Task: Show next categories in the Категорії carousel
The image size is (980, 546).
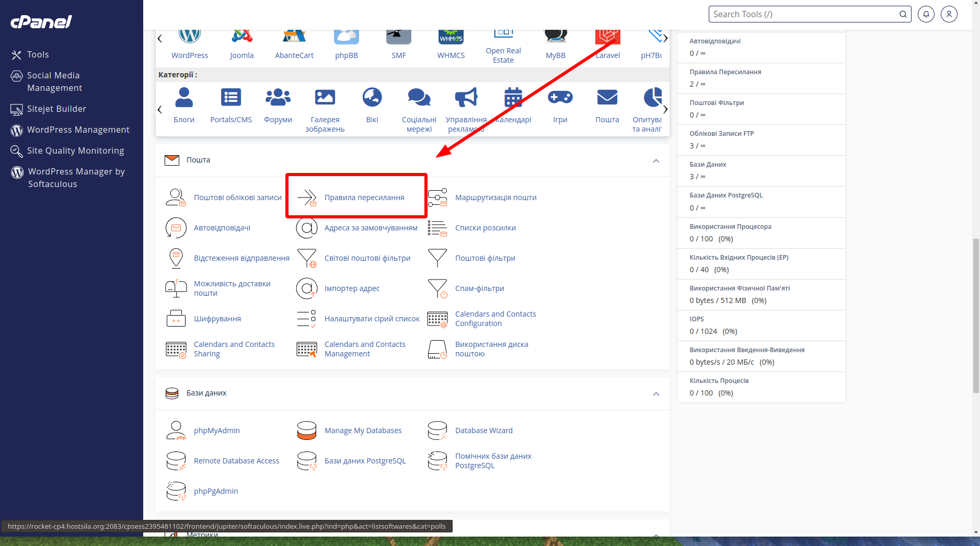Action: point(665,109)
